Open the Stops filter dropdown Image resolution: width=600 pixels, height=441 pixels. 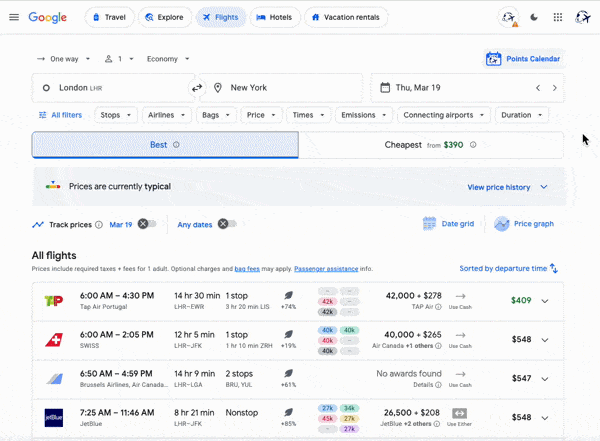pos(116,115)
